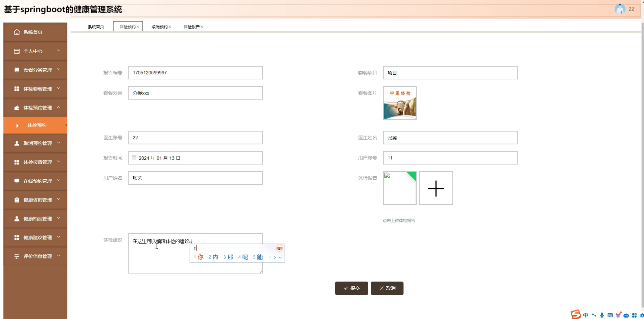Viewport: 644px width, 319px height.
Task: Click the microphone icon in IME toolbar
Action: (602, 315)
